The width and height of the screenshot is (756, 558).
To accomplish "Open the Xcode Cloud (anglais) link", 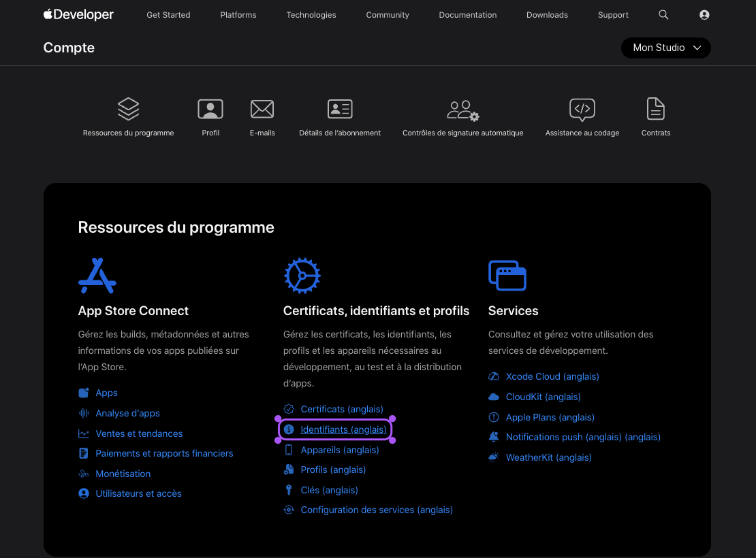I will tap(552, 376).
